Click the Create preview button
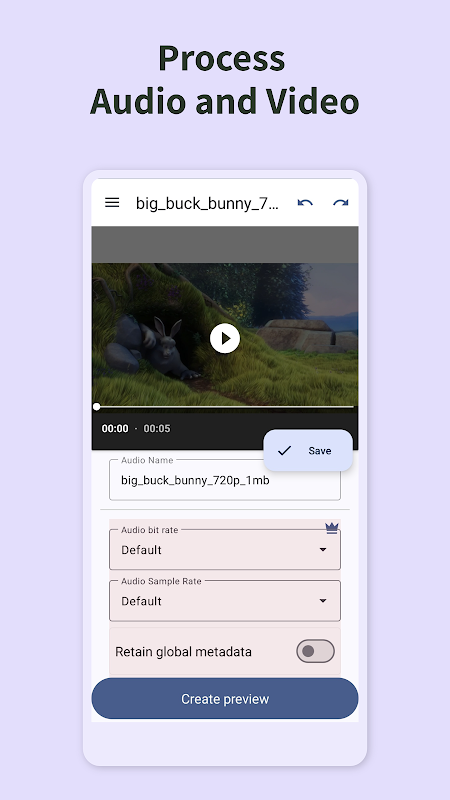Viewport: 450px width, 800px height. (x=224, y=698)
